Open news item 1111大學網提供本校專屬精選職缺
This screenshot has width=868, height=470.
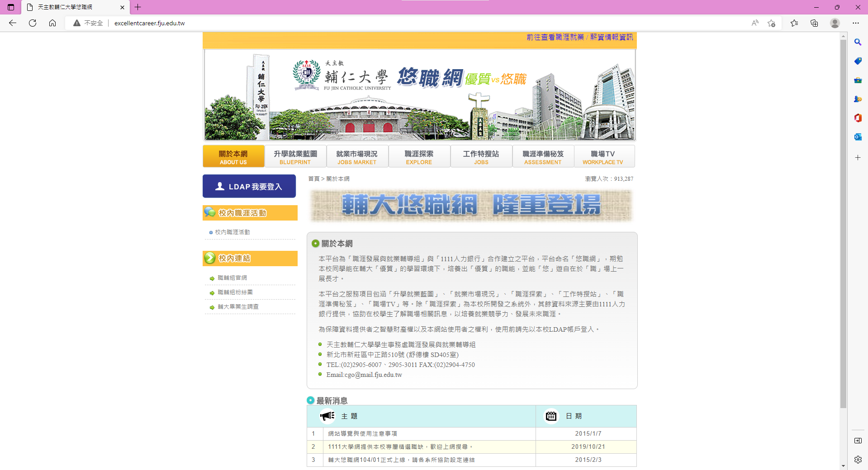coord(400,447)
